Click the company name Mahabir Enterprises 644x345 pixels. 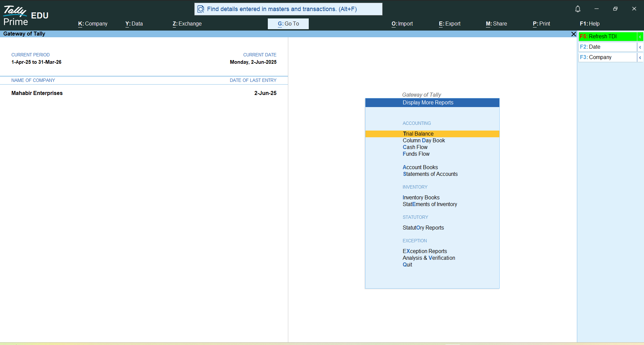tap(37, 93)
